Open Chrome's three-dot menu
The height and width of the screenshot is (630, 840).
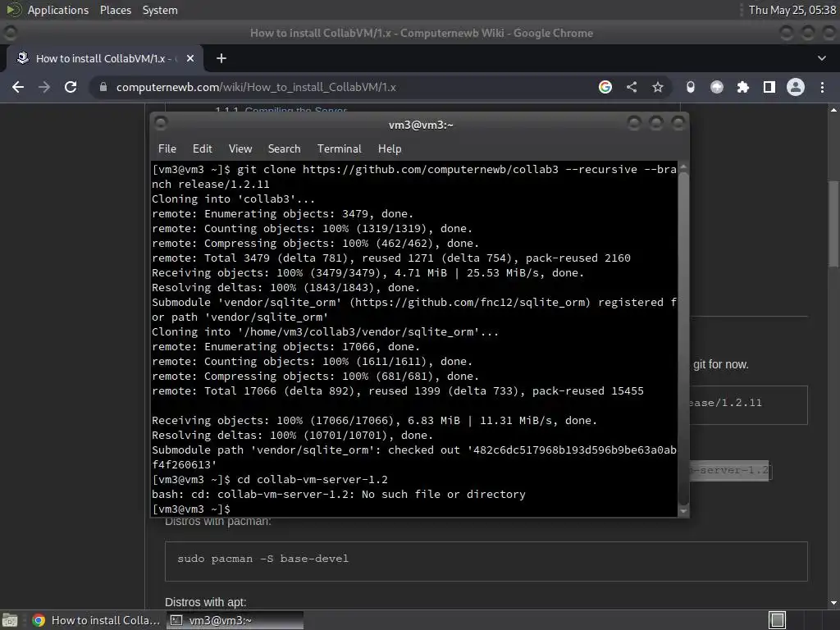(x=822, y=87)
